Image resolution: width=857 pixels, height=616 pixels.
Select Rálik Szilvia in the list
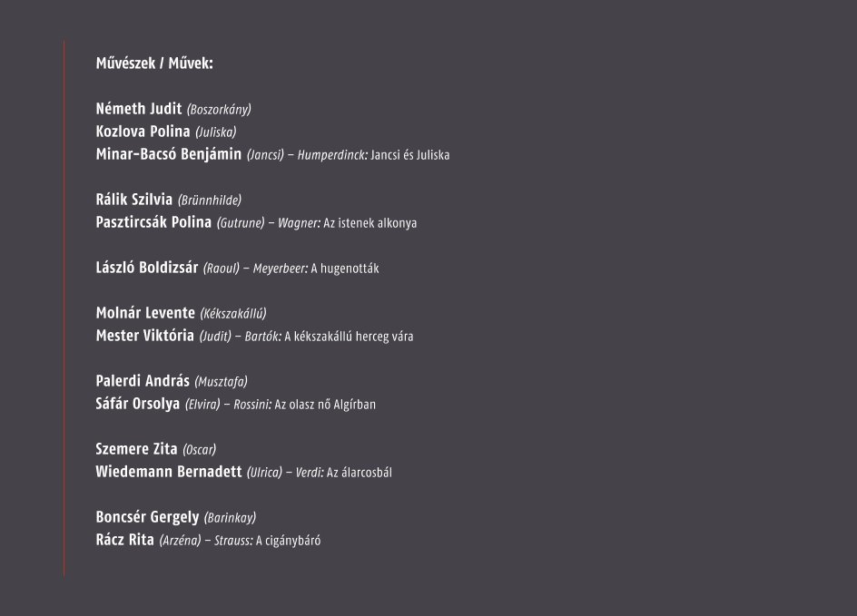pos(134,200)
